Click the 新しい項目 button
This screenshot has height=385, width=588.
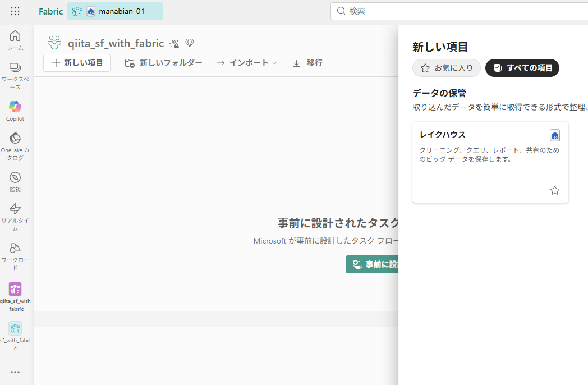(x=77, y=63)
